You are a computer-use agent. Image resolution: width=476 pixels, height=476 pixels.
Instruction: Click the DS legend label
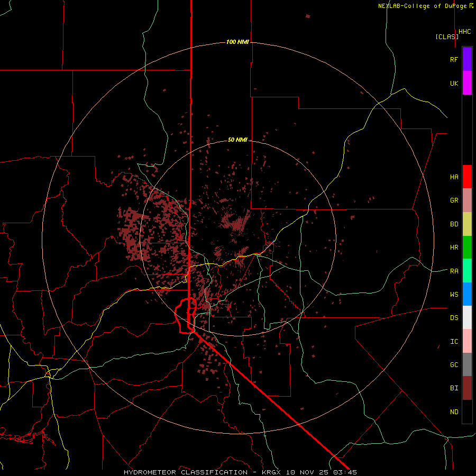454,318
